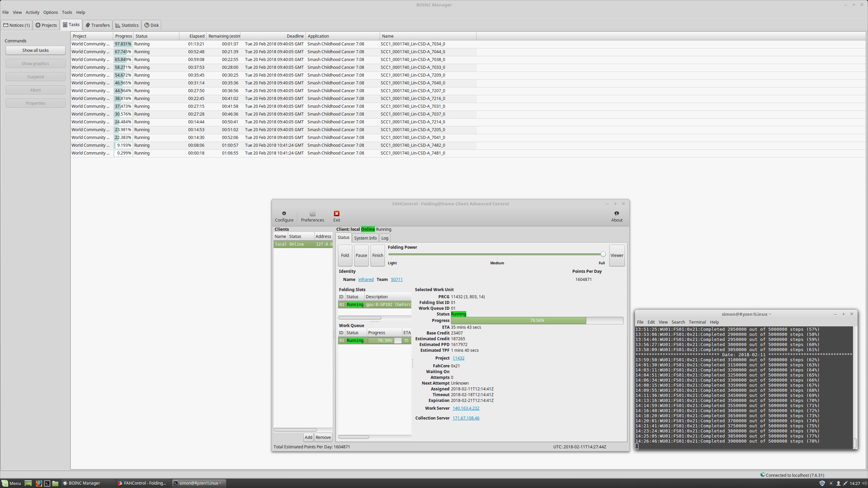This screenshot has height=488, width=868.
Task: Click the terminal window vertical scrollbar
Action: (855, 443)
